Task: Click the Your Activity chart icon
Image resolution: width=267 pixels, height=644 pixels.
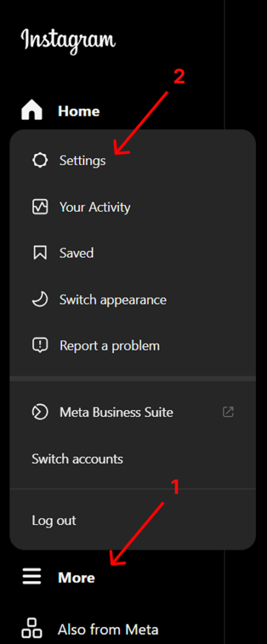Action: (x=40, y=206)
